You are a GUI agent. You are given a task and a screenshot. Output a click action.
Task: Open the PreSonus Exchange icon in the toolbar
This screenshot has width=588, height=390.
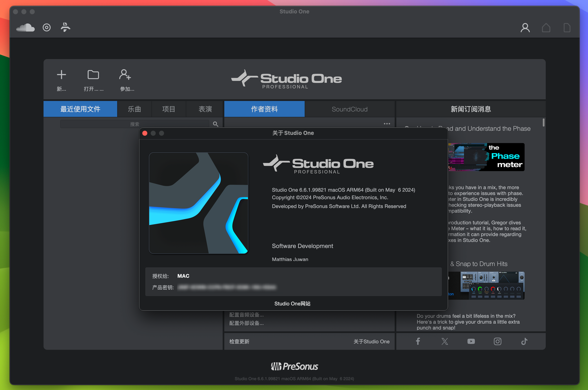pos(65,27)
